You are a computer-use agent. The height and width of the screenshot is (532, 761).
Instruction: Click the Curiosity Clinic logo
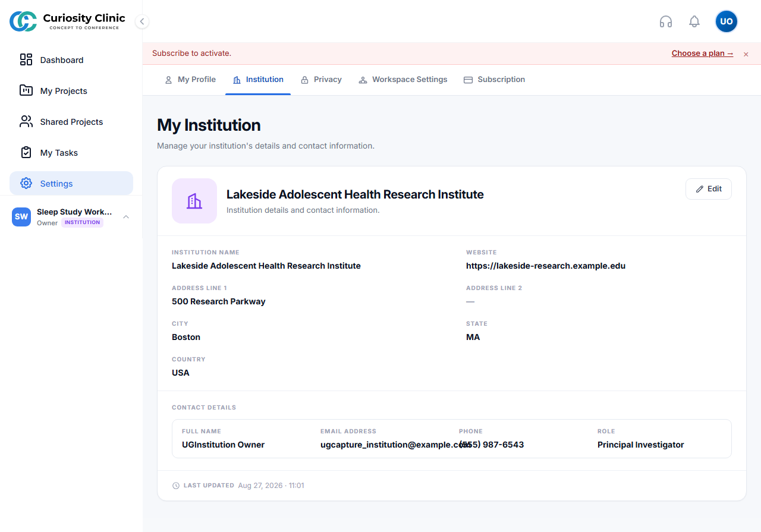click(x=67, y=21)
